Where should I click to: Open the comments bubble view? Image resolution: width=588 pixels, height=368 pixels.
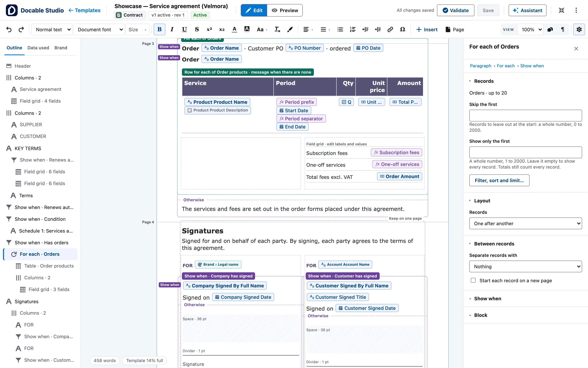point(550,29)
